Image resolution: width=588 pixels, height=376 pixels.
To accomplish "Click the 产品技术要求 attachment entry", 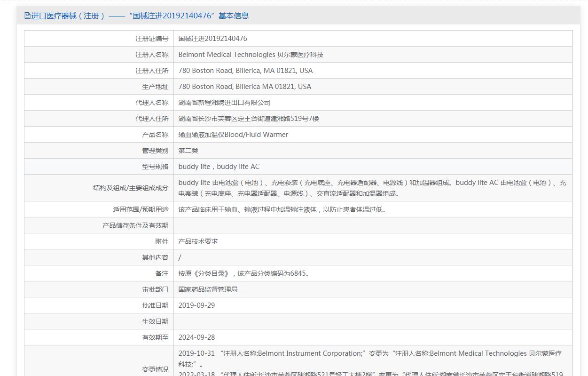I will pyautogui.click(x=198, y=241).
